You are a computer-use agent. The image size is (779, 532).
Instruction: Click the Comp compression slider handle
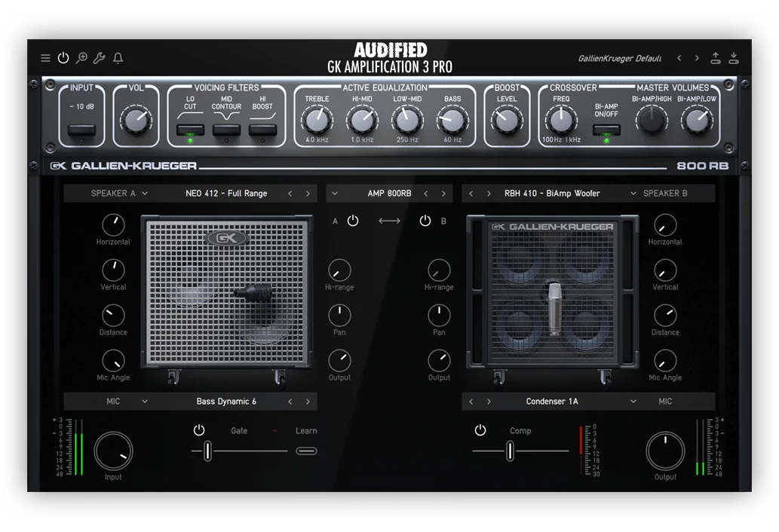click(x=509, y=450)
